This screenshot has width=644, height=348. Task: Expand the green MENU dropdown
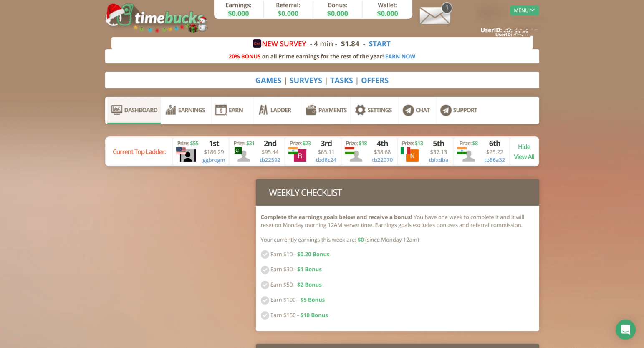point(524,10)
